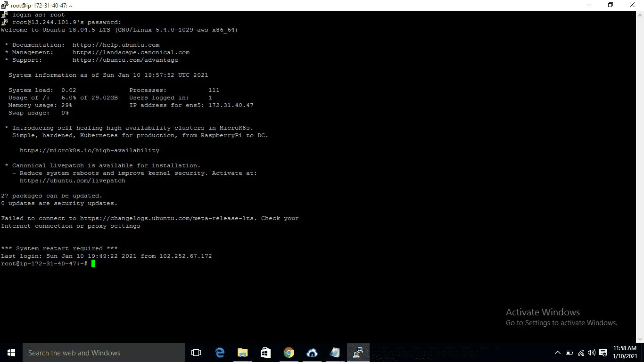Image resolution: width=644 pixels, height=362 pixels.
Task: Open File Explorer from the taskbar
Action: click(x=243, y=353)
